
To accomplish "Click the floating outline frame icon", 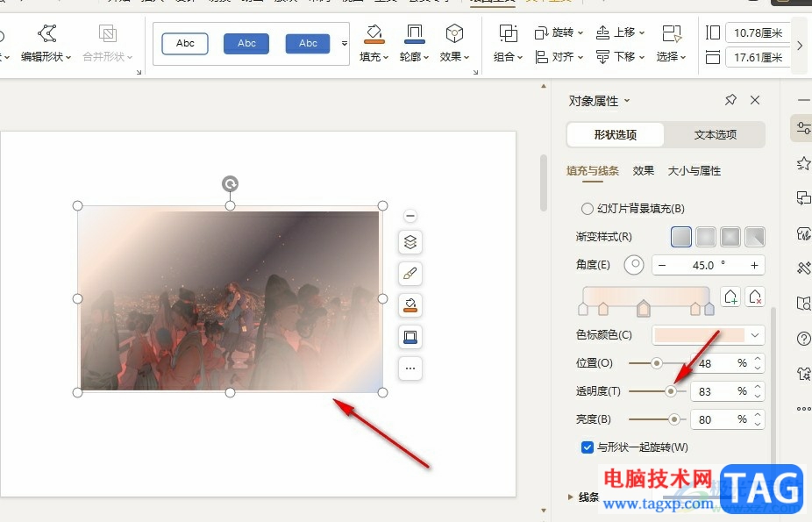I will [410, 337].
